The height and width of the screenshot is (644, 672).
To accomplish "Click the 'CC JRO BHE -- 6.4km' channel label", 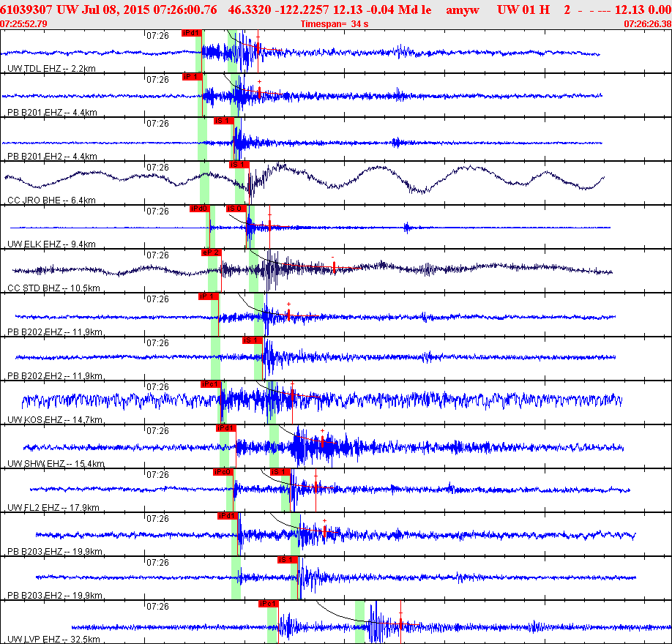I will point(51,201).
